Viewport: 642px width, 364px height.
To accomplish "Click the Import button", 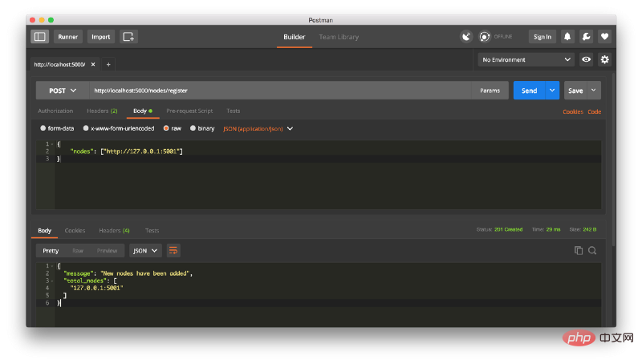I will [x=101, y=36].
